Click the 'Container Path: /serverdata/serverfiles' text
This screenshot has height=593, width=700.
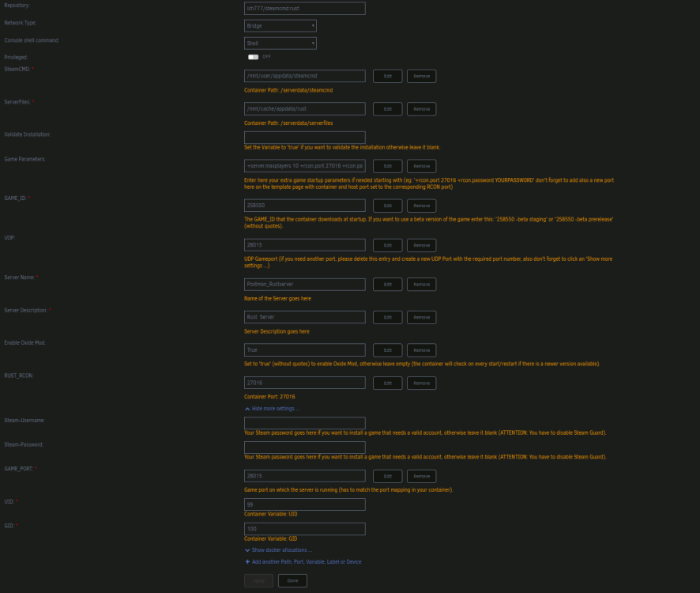click(288, 123)
